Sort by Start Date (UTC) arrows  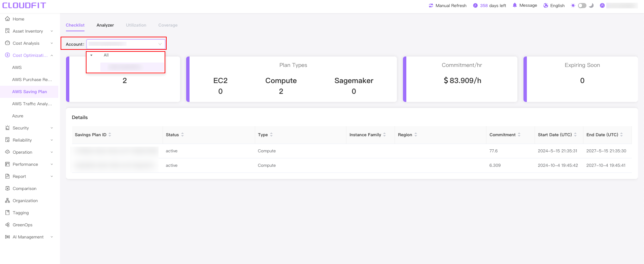(x=575, y=135)
